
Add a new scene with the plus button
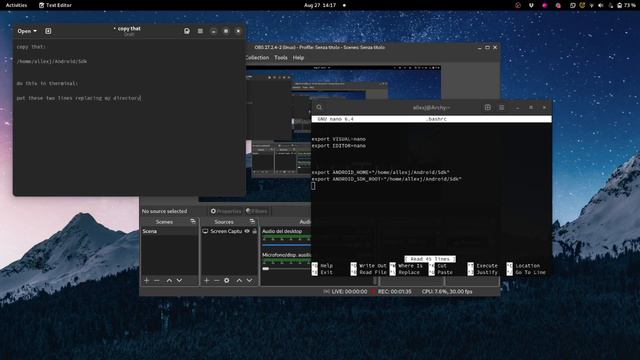coord(147,280)
